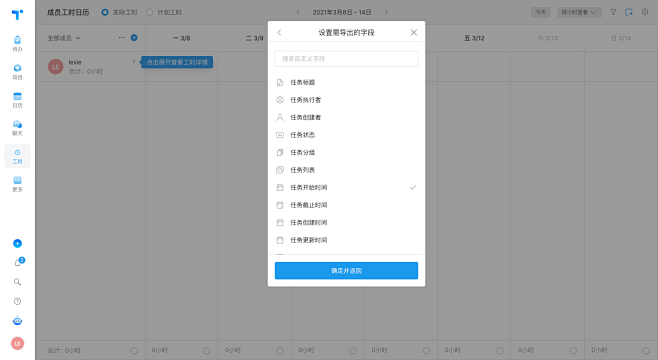Select the 实际工时 radio button
This screenshot has width=658, height=360.
click(105, 12)
